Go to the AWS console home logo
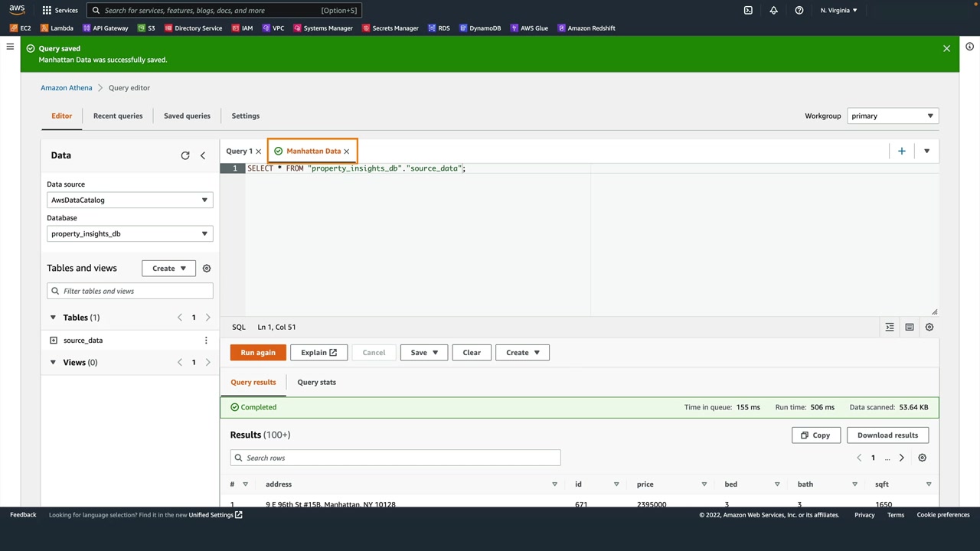Viewport: 980px width, 551px height. tap(17, 10)
